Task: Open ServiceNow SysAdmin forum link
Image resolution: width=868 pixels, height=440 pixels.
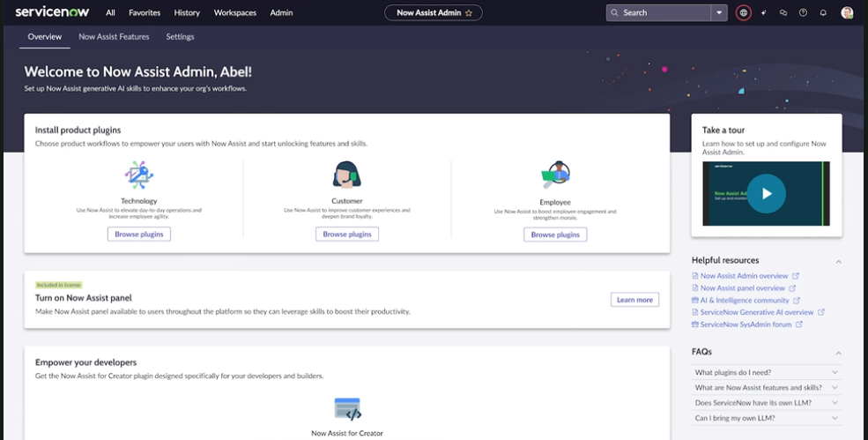Action: [746, 324]
